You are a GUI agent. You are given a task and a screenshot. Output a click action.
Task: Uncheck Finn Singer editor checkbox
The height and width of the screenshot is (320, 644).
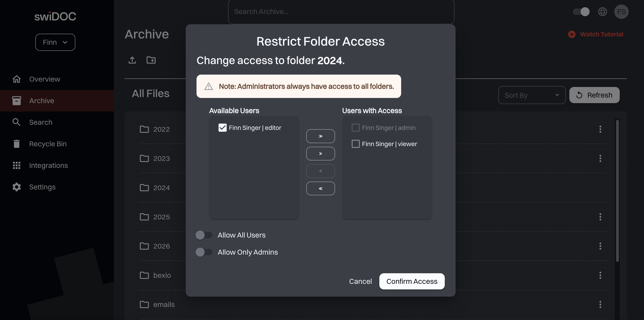222,128
